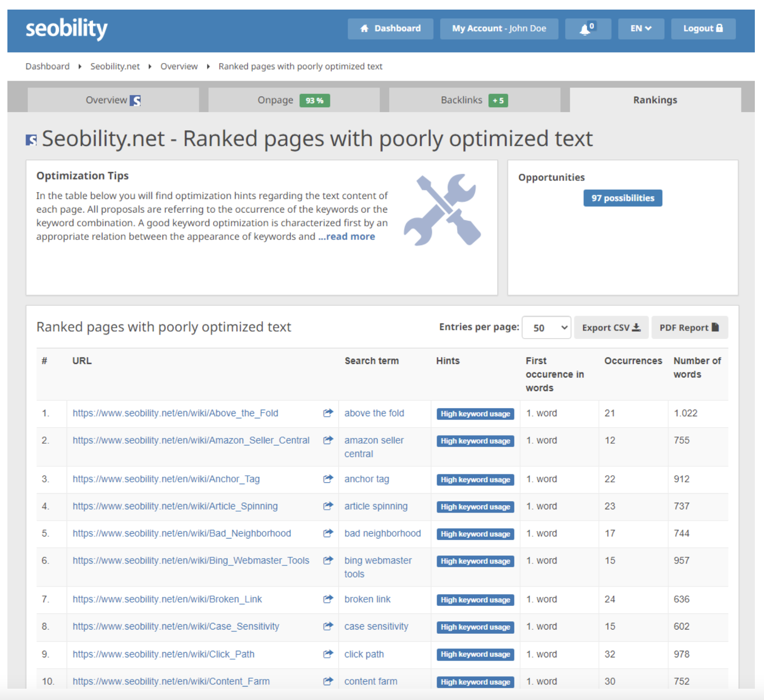Open external link icon for Anchor_Tag URL

tap(328, 479)
